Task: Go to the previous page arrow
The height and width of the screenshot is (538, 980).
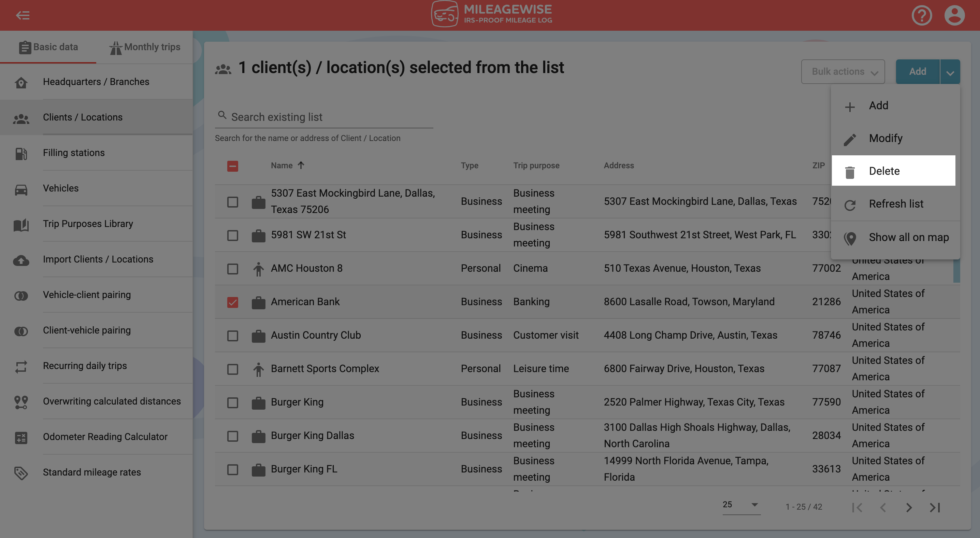Action: (x=883, y=507)
